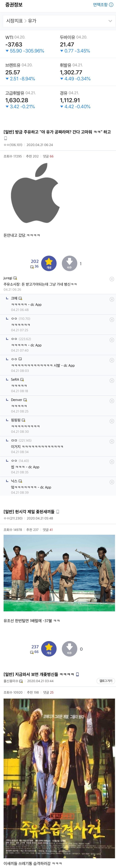Screen dimensions: 116x868
Task: Select the WTI price quote of -37.63
Action: pos(14,44)
